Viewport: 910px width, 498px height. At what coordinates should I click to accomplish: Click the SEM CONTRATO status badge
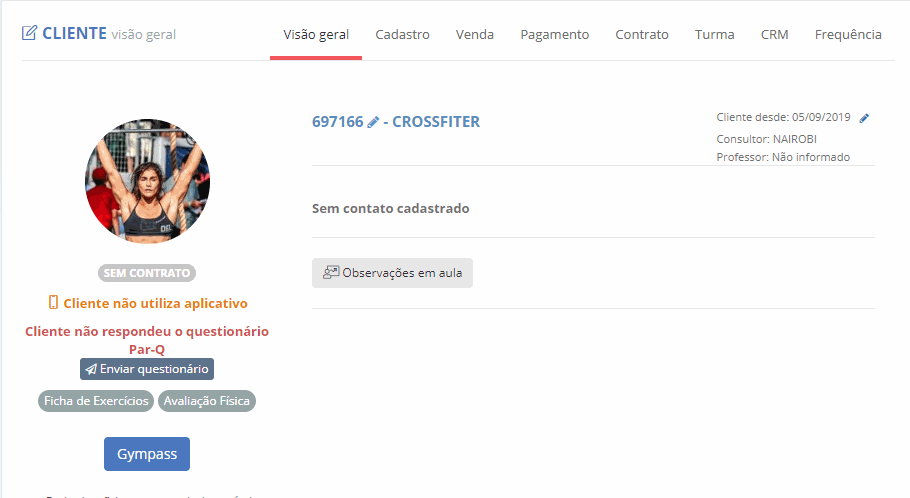coord(147,273)
